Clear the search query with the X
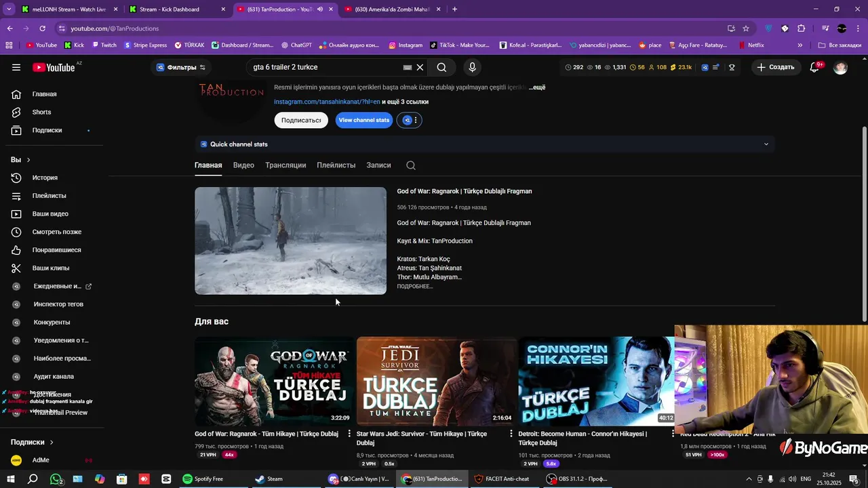Image resolution: width=868 pixels, height=488 pixels. [420, 67]
